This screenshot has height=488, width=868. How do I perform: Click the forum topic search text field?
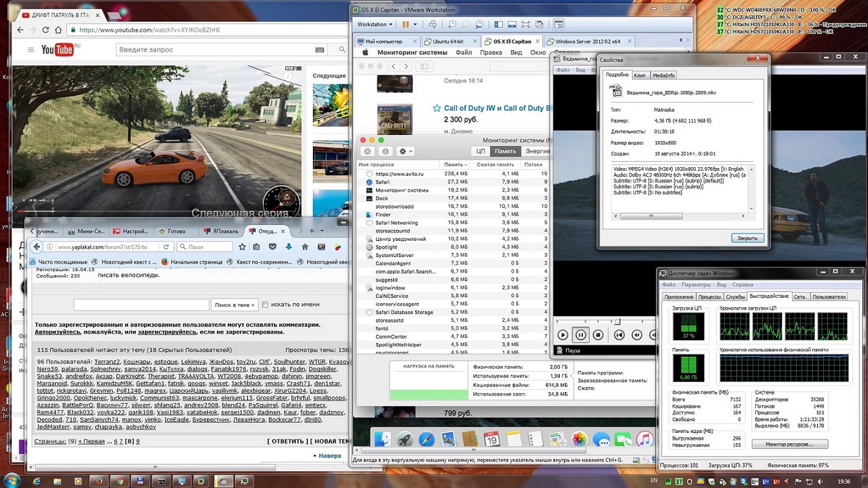[x=141, y=305]
